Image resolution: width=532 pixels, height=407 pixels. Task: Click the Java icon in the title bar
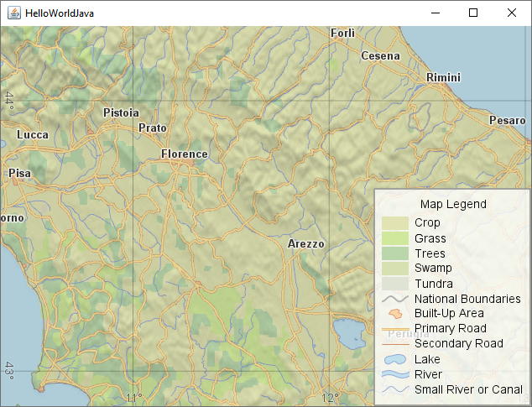point(13,13)
